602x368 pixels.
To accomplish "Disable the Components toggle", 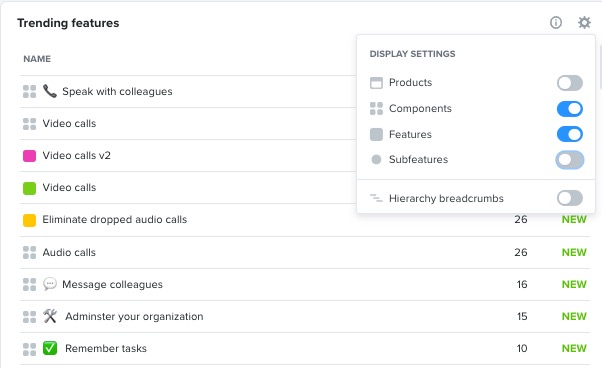I will click(570, 109).
